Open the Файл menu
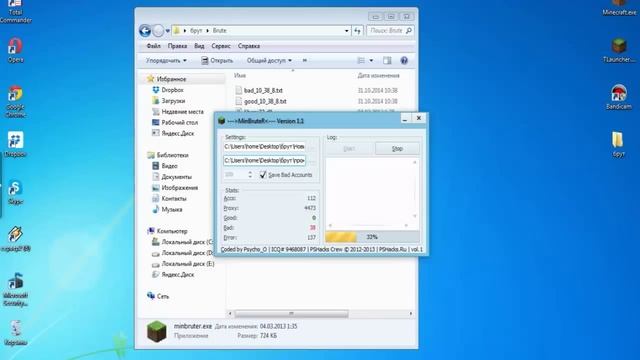The width and height of the screenshot is (640, 360). coord(153,46)
